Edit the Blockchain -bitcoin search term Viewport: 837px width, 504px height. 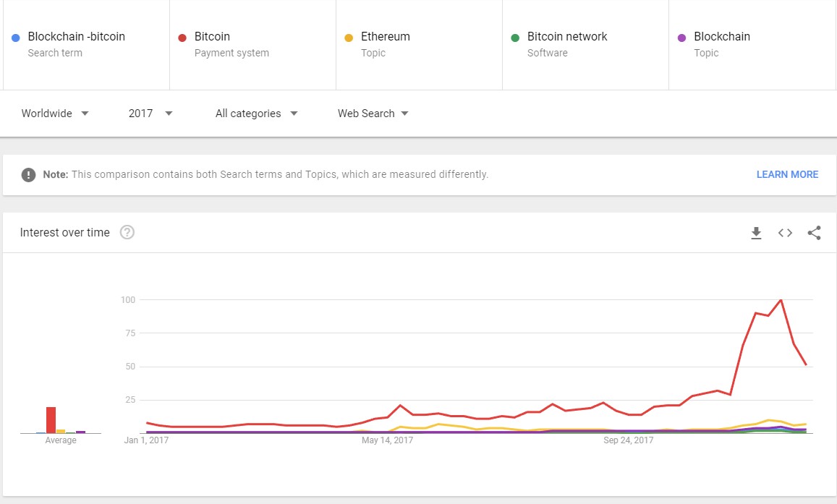tap(76, 37)
